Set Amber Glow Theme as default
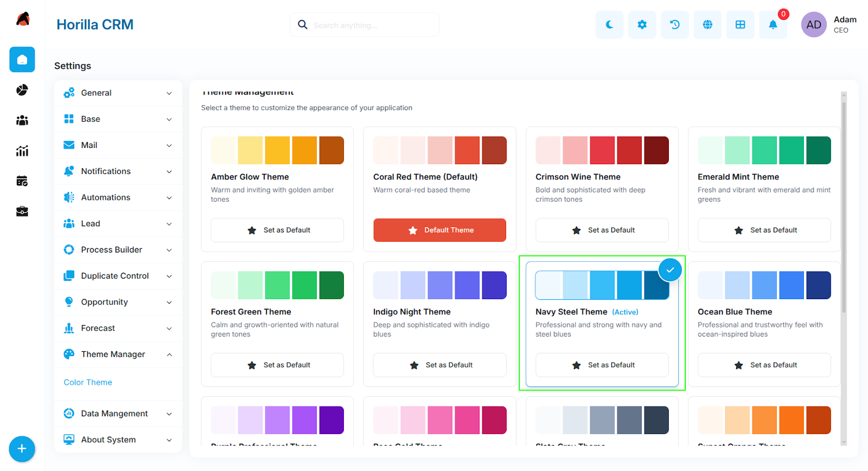The width and height of the screenshot is (868, 471). click(277, 230)
